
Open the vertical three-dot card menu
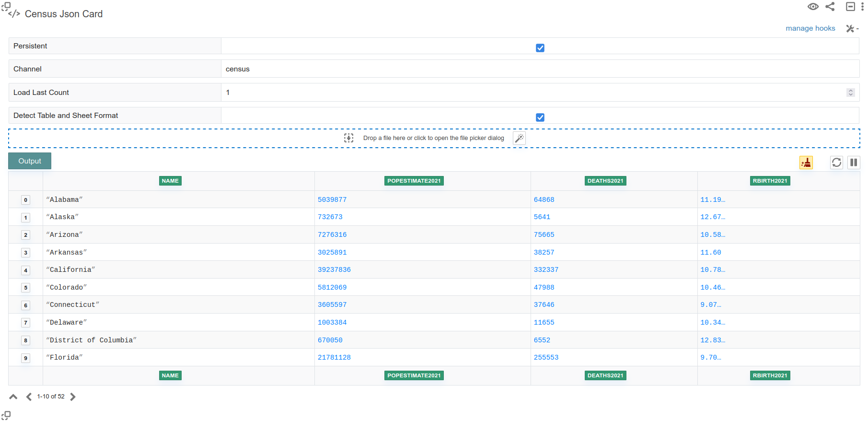(x=862, y=7)
